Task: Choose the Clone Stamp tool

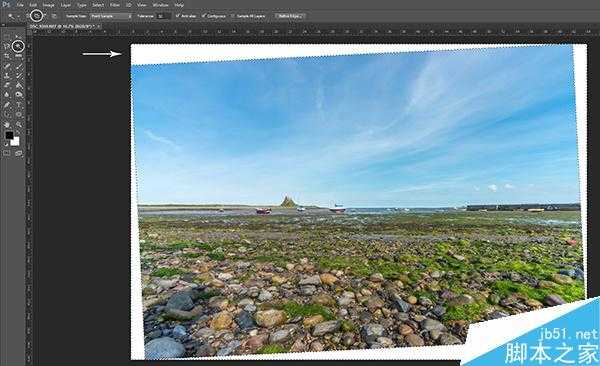Action: pyautogui.click(x=7, y=75)
